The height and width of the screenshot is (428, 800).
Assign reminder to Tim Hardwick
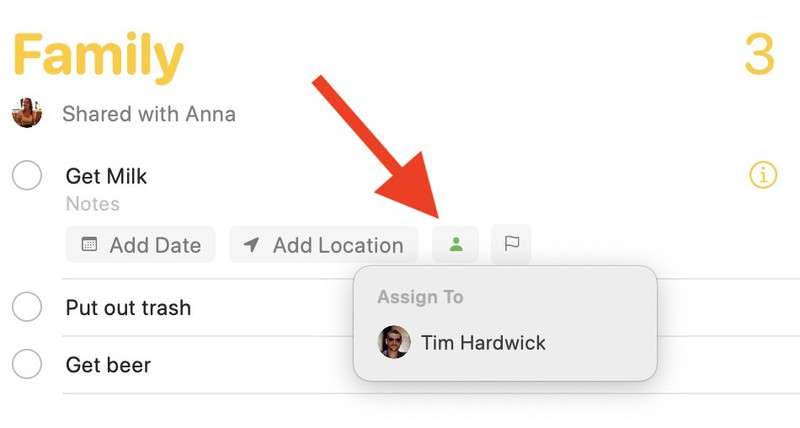[x=483, y=343]
